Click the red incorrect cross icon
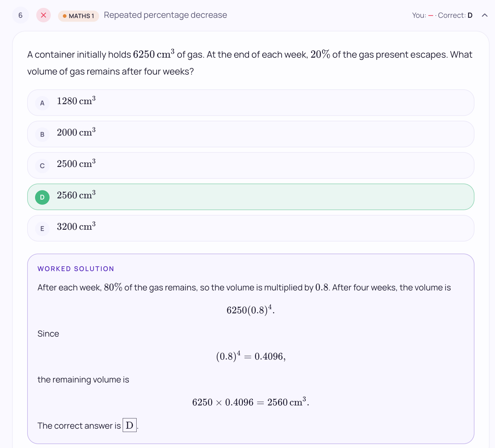The width and height of the screenshot is (495, 448). [x=44, y=15]
